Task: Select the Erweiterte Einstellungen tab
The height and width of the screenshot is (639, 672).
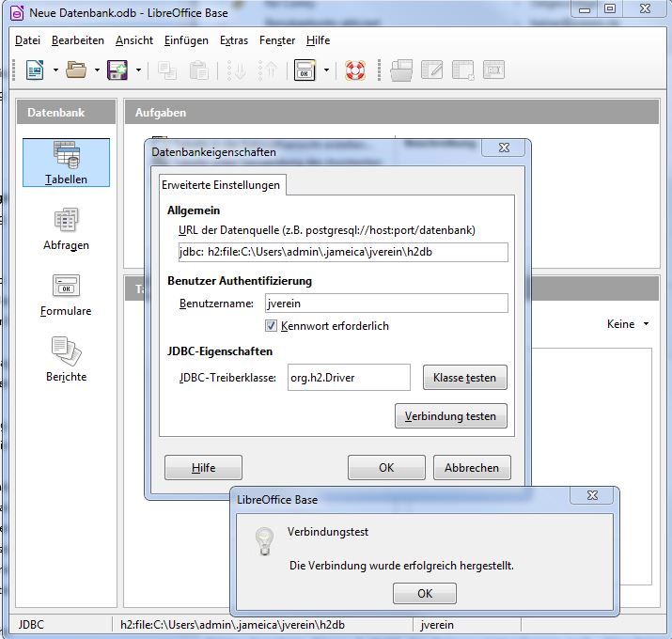Action: pos(221,185)
